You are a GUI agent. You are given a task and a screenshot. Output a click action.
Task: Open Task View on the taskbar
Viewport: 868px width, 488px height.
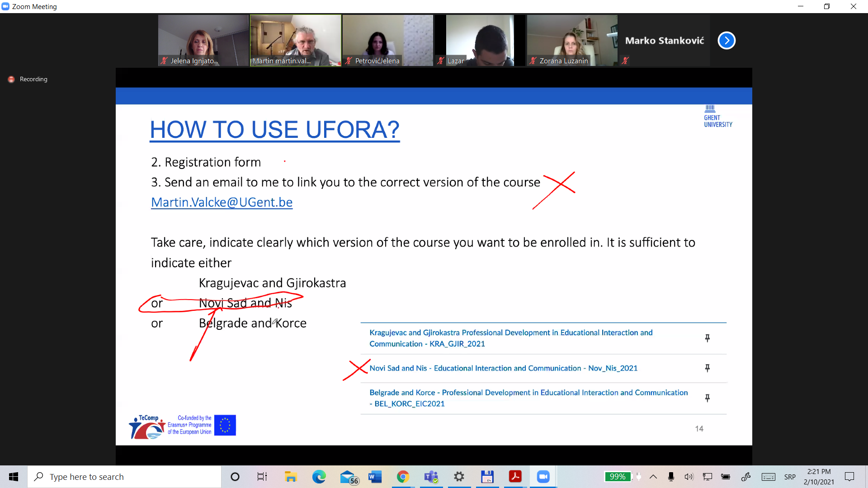click(x=262, y=477)
